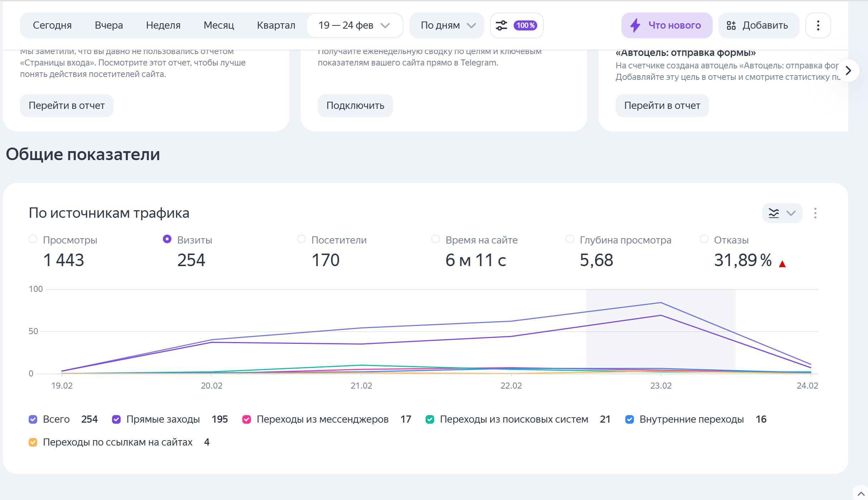Viewport: 868px width, 500px height.
Task: Click the scroll-to-top arrow in bottom corner
Action: (x=861, y=494)
